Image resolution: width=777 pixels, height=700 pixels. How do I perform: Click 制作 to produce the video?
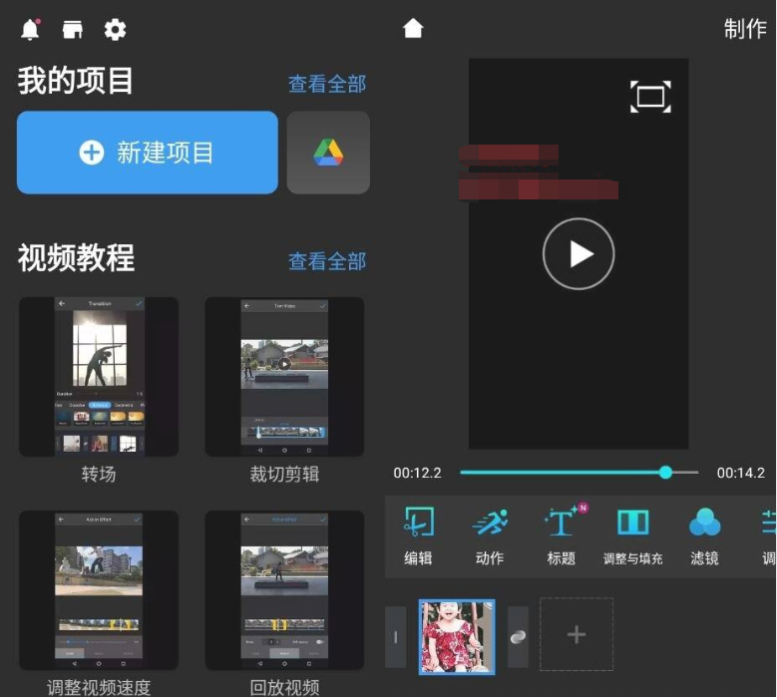coord(744,29)
